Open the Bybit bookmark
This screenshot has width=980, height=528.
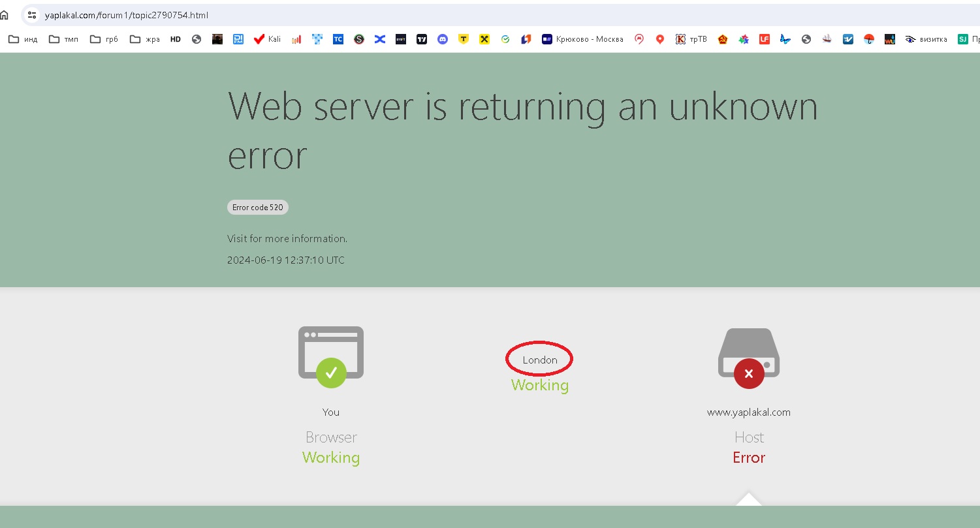401,39
